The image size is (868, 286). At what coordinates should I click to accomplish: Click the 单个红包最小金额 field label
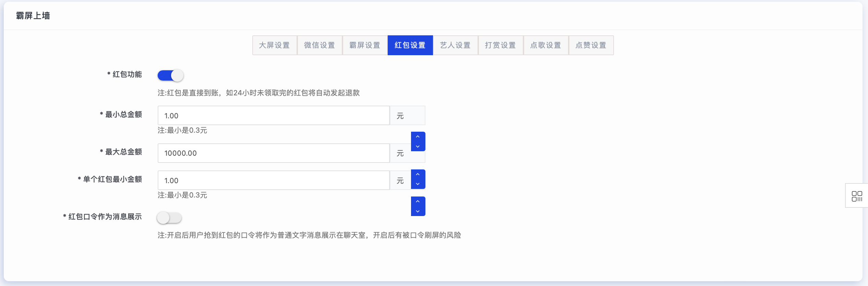pyautogui.click(x=110, y=179)
